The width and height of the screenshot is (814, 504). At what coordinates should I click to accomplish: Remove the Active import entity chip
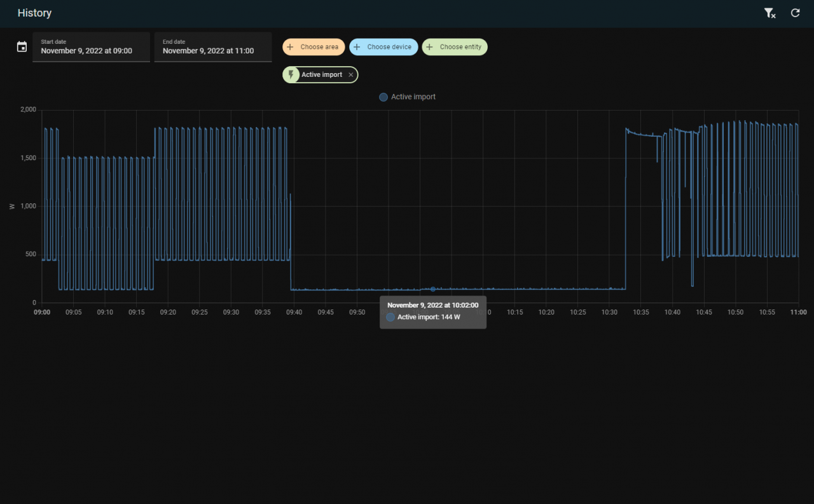pyautogui.click(x=350, y=75)
